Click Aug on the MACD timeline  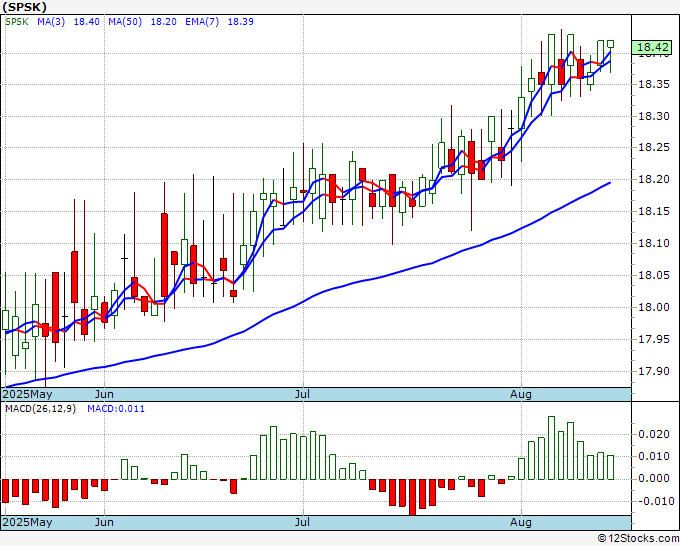pos(521,522)
